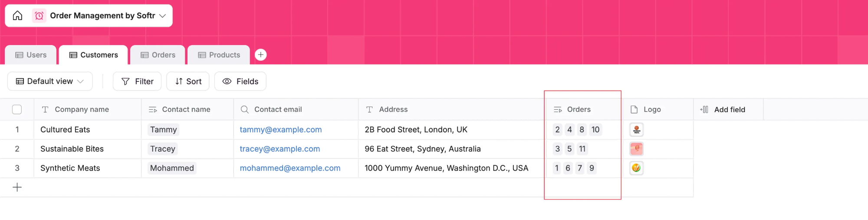Screen dimensions: 868x220
Task: Select the Cultured Eats cell
Action: (x=88, y=129)
